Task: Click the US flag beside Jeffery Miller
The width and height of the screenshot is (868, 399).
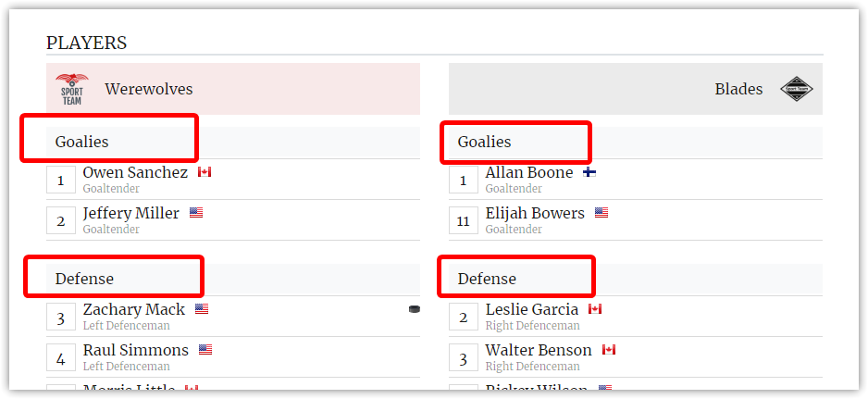Action: 196,213
